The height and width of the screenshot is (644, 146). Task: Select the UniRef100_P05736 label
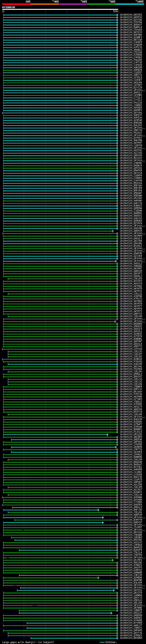tap(131, 394)
